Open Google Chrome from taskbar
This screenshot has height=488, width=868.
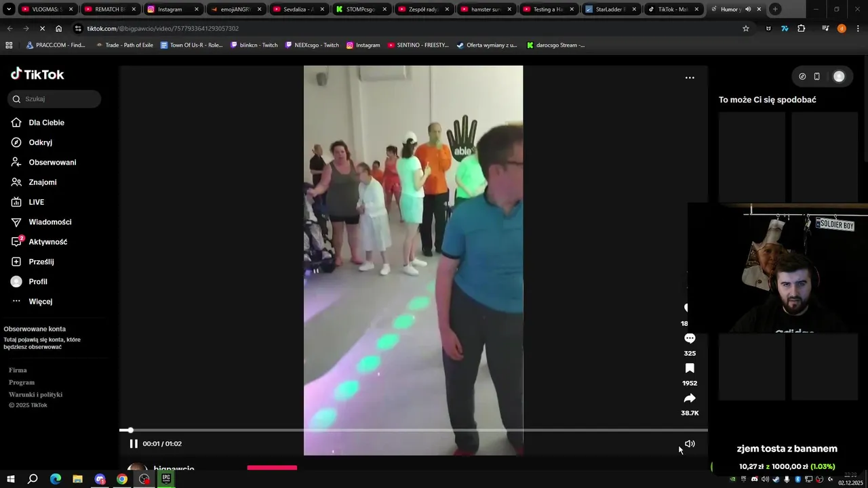(x=122, y=479)
